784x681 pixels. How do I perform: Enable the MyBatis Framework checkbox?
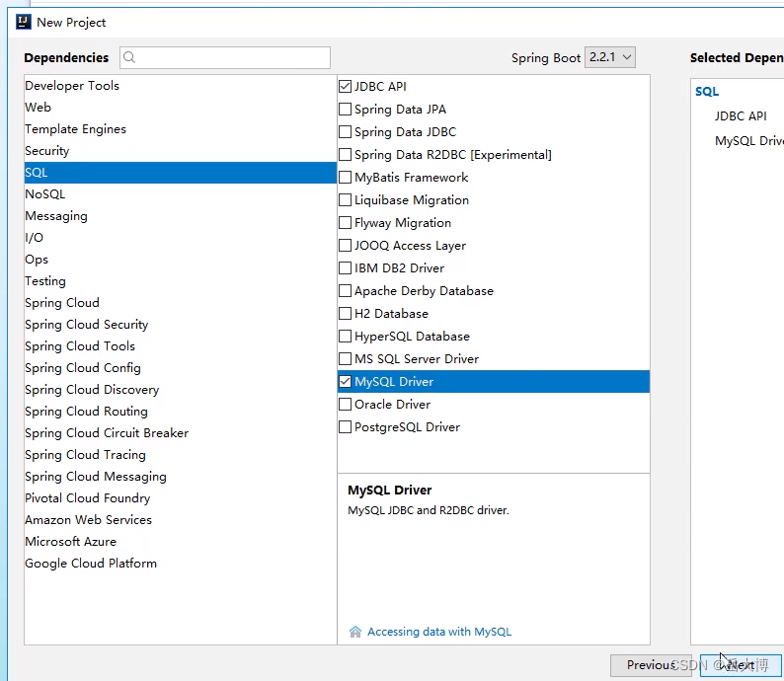click(x=345, y=178)
